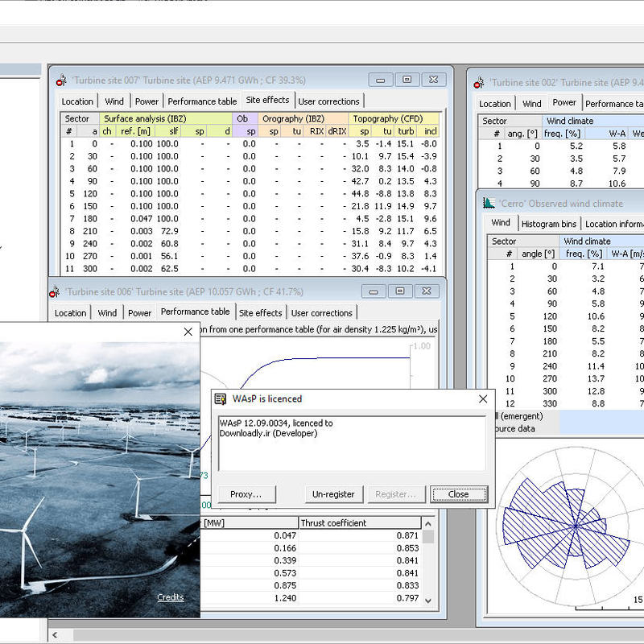Open Location tab in Turbine site 002
The width and height of the screenshot is (644, 644).
pyautogui.click(x=495, y=104)
